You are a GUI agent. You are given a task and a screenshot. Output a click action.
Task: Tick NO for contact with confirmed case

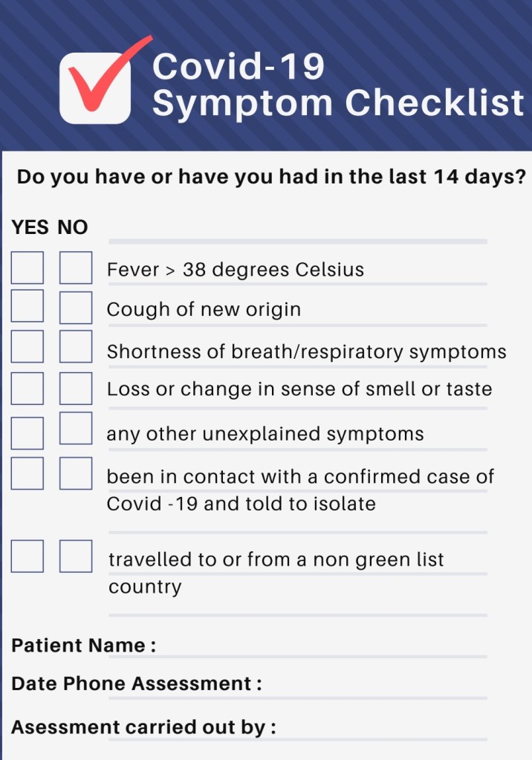pos(76,473)
